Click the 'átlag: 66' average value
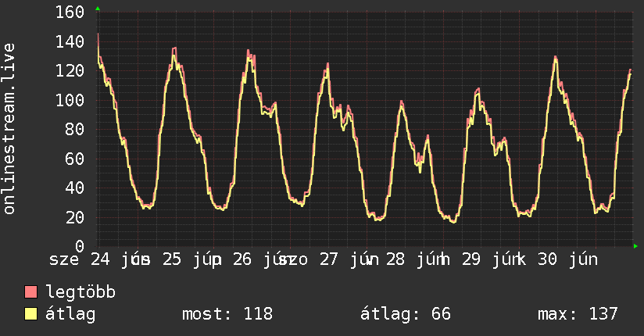The height and width of the screenshot is (336, 644). [406, 314]
